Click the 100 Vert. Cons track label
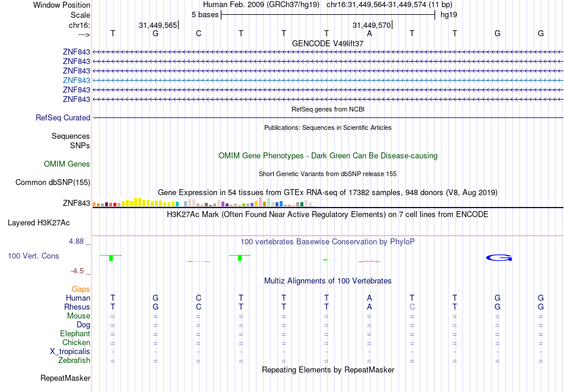564x392 pixels. click(x=33, y=256)
